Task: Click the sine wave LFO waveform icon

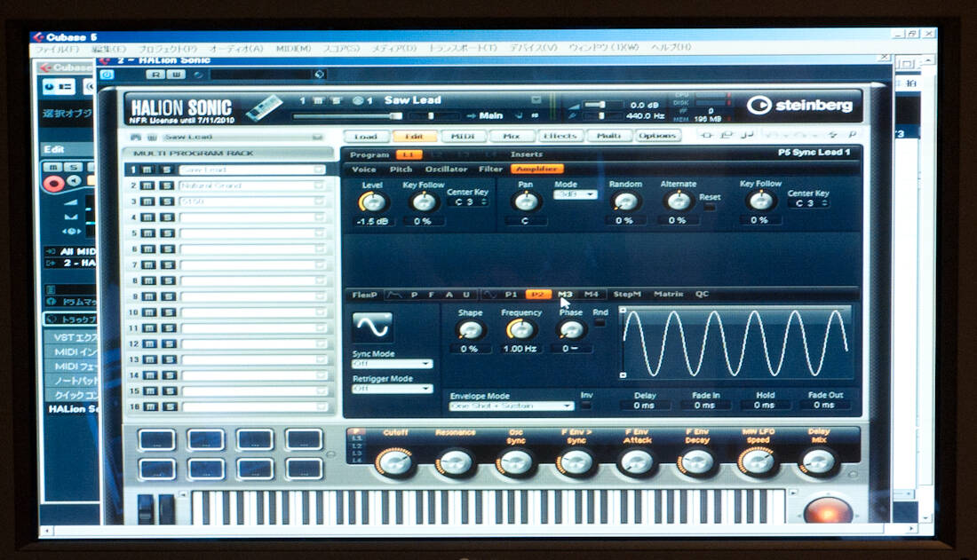Action: (373, 327)
